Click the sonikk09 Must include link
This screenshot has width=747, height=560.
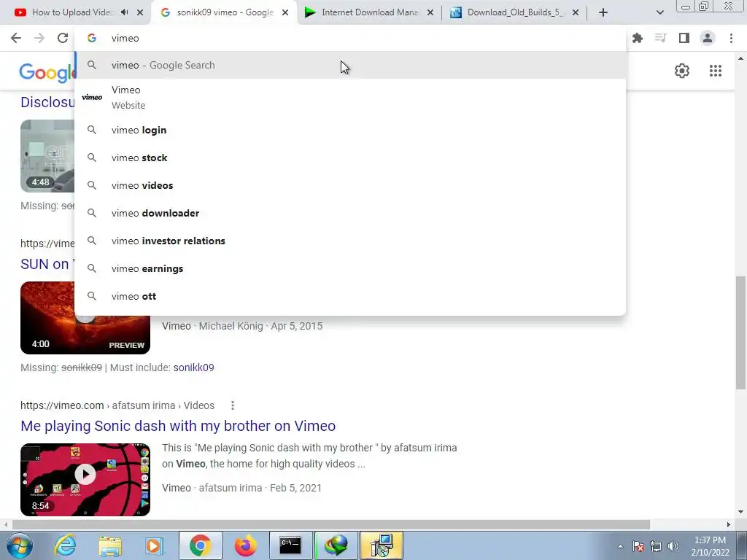pyautogui.click(x=193, y=367)
